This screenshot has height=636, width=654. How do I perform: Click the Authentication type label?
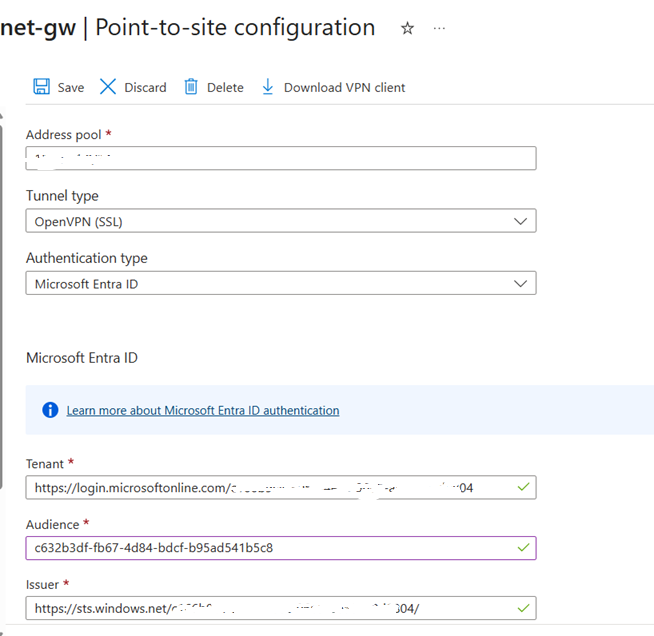(87, 258)
